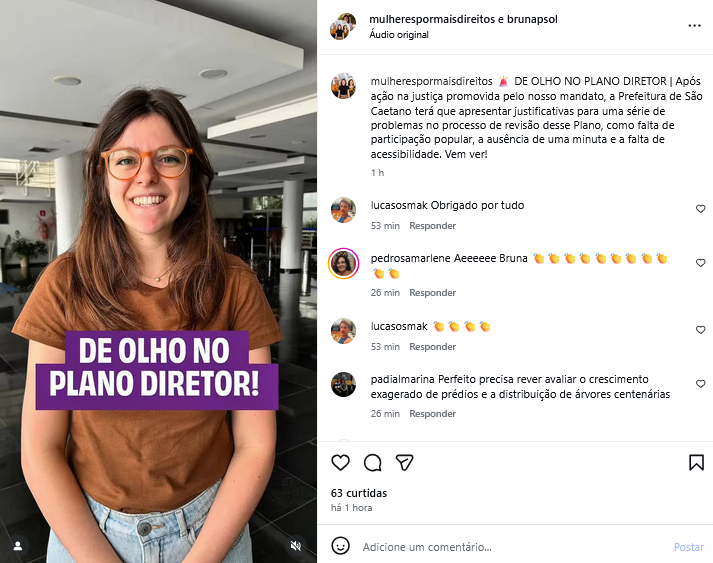Like pedrosamarlene's 'Aeeeeee Bruna' comment
Screen dimensions: 713x563
point(700,262)
